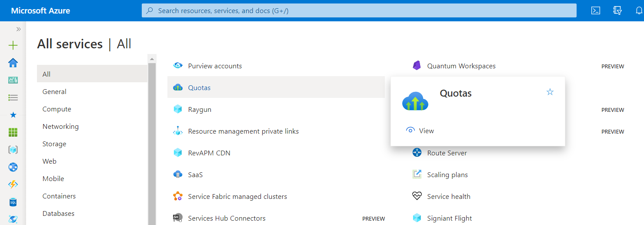Click the Home icon in the sidebar
The height and width of the screenshot is (225, 644).
(x=13, y=63)
